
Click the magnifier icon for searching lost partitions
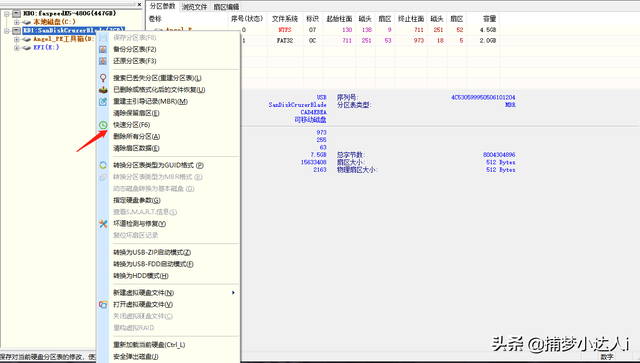point(103,78)
